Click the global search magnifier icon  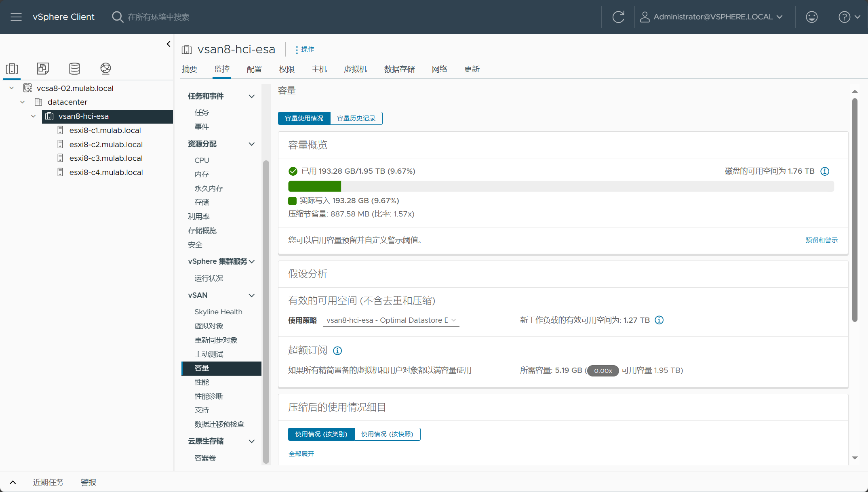(118, 17)
